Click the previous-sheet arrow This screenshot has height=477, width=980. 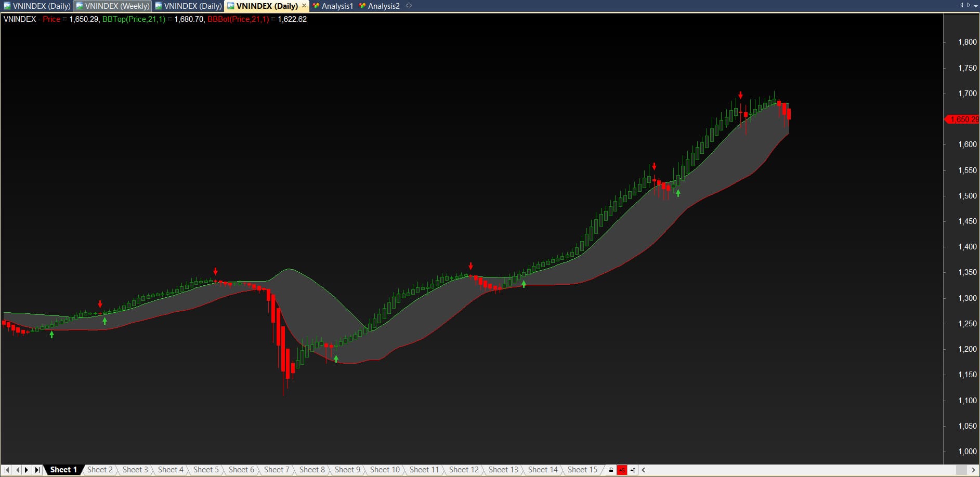click(17, 470)
